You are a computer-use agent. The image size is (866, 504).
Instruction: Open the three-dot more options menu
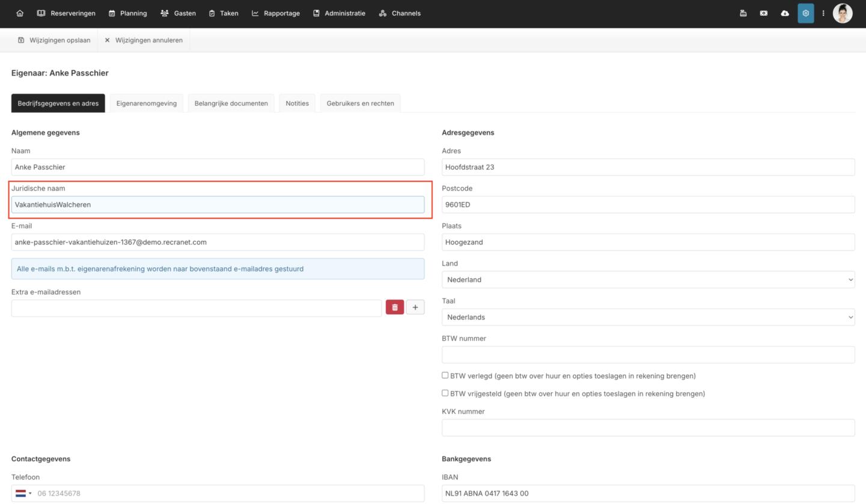(823, 13)
